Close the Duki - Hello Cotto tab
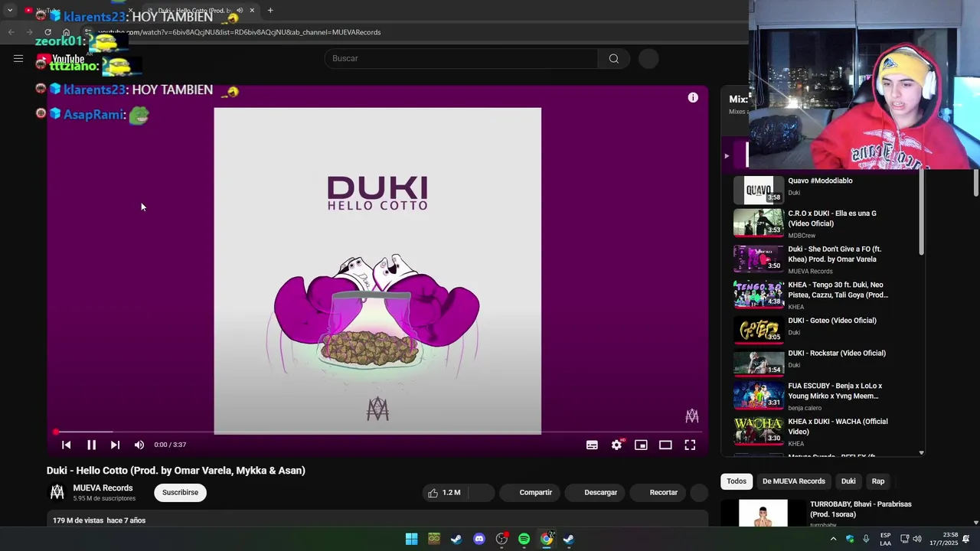 252,11
